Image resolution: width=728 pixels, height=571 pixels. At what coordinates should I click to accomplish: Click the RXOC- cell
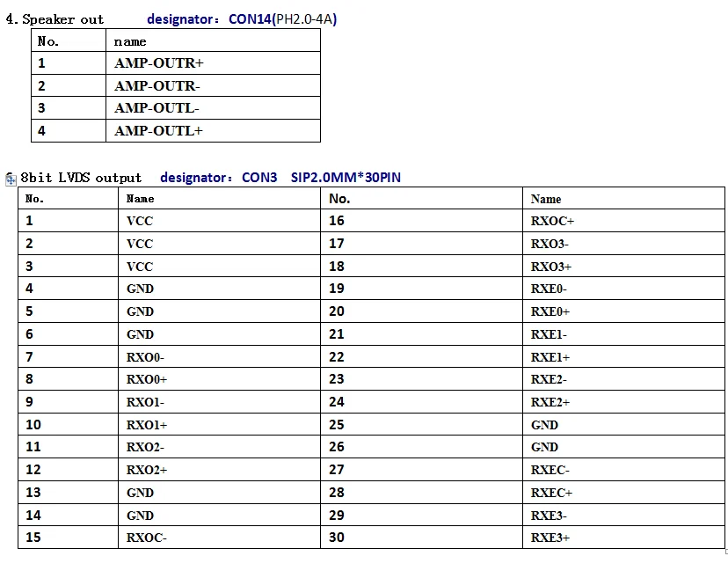(219, 538)
